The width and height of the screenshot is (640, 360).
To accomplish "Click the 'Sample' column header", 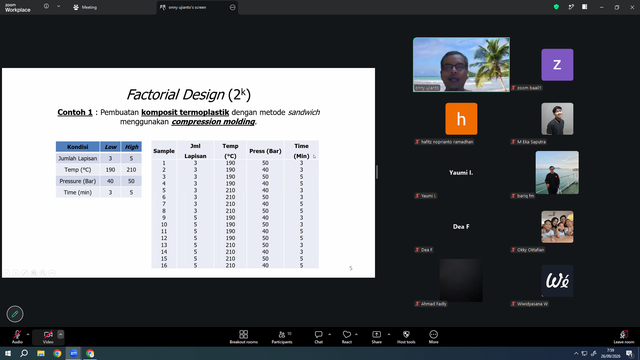I will (164, 151).
